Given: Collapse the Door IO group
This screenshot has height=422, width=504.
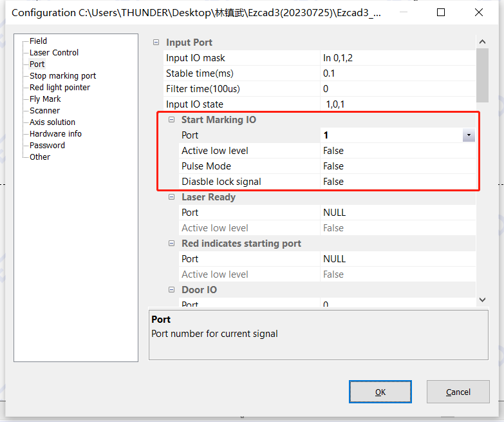Looking at the screenshot, I should pyautogui.click(x=172, y=289).
